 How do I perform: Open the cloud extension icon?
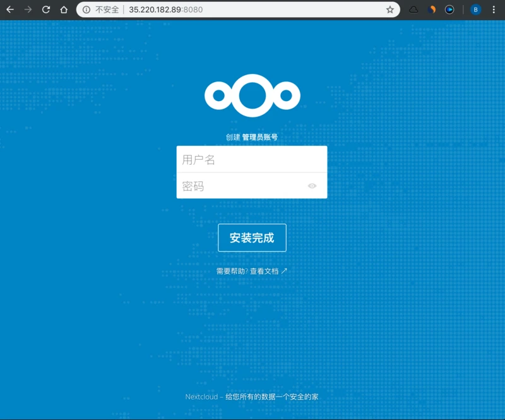pyautogui.click(x=413, y=10)
